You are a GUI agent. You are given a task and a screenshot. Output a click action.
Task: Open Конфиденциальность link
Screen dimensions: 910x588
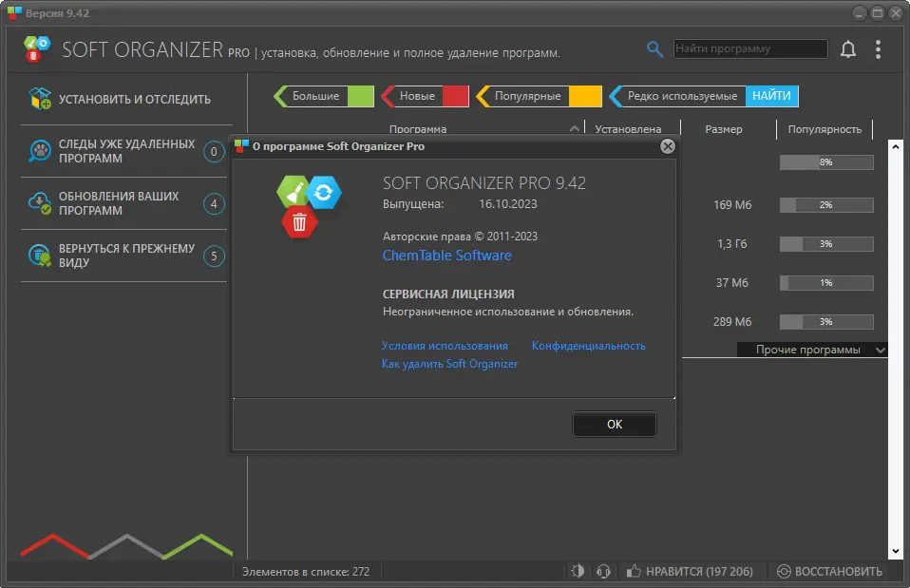point(589,346)
